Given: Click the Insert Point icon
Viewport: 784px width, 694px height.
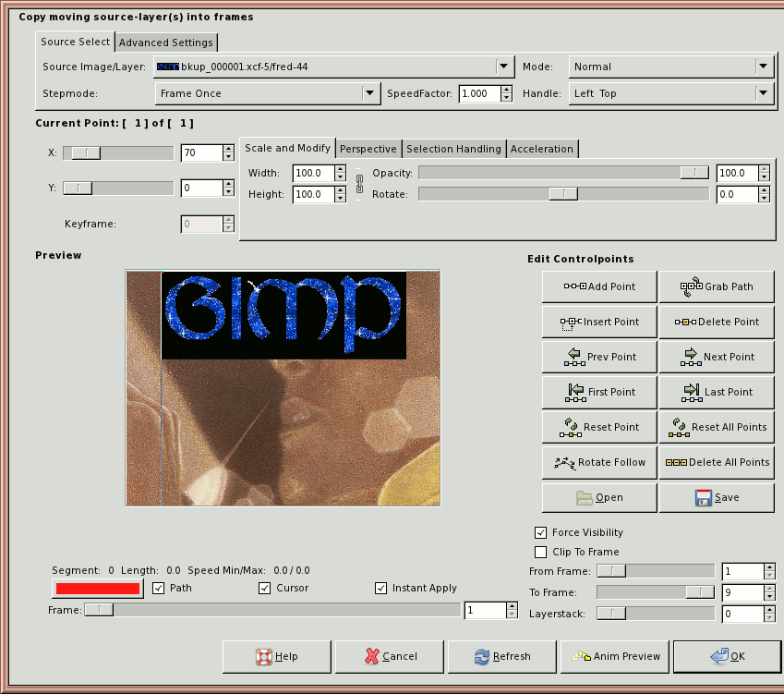Looking at the screenshot, I should pos(571,323).
